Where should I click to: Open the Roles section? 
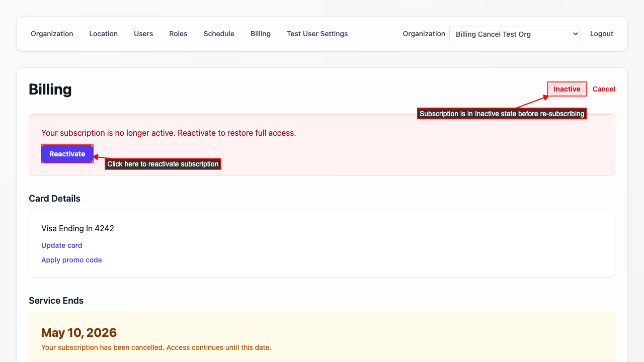(x=178, y=34)
